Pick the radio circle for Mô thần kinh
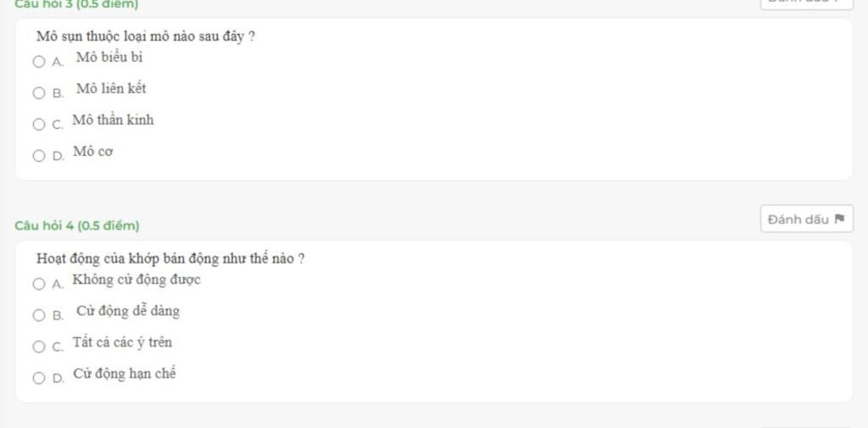This screenshot has width=868, height=428. 38,125
